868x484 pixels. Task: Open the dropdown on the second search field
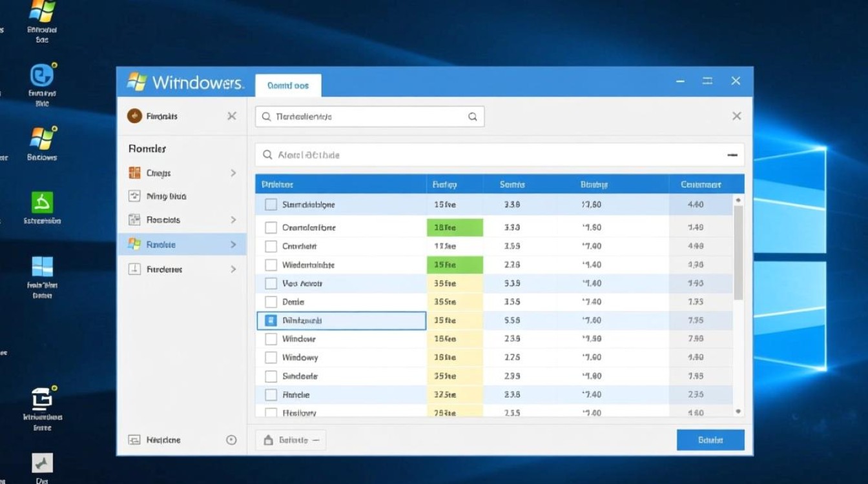pos(732,155)
